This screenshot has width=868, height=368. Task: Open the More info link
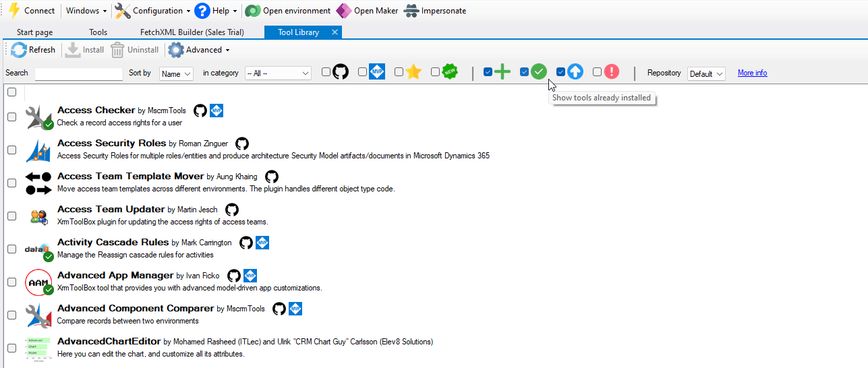pyautogui.click(x=752, y=73)
